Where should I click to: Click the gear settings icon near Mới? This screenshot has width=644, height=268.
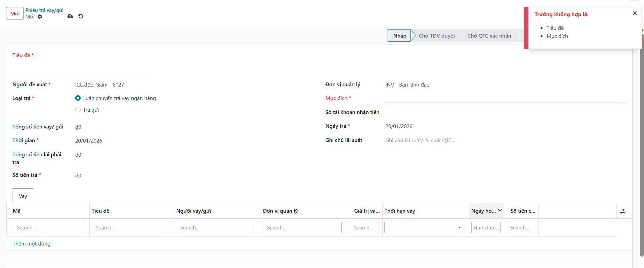(x=40, y=16)
